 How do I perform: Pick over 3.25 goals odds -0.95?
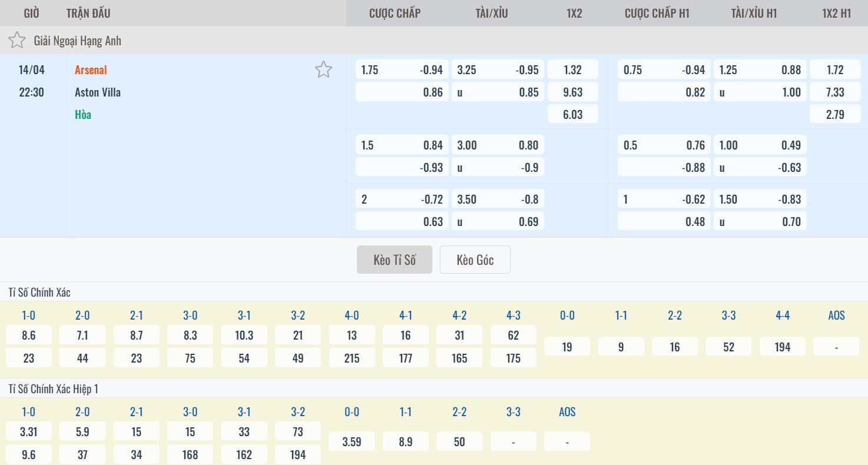(x=498, y=70)
